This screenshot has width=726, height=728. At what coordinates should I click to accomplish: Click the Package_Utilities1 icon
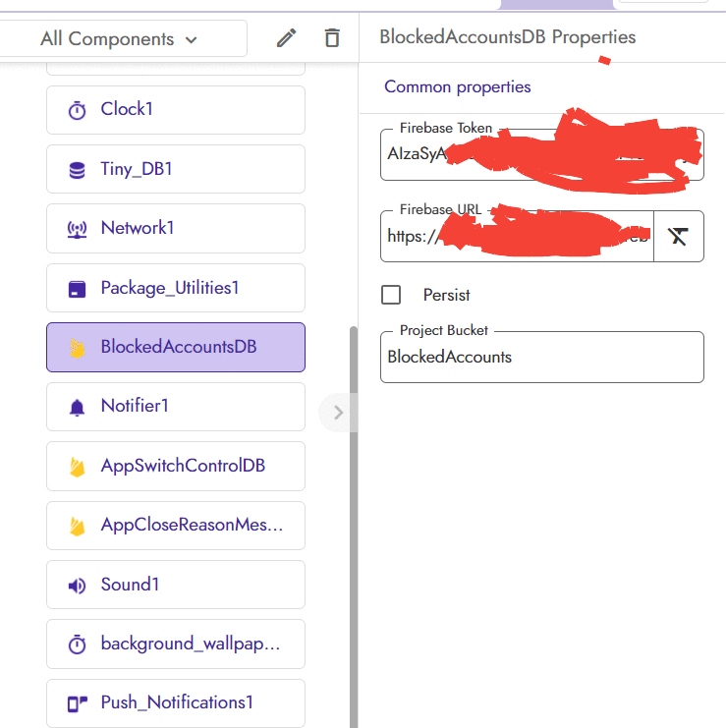[x=77, y=289]
